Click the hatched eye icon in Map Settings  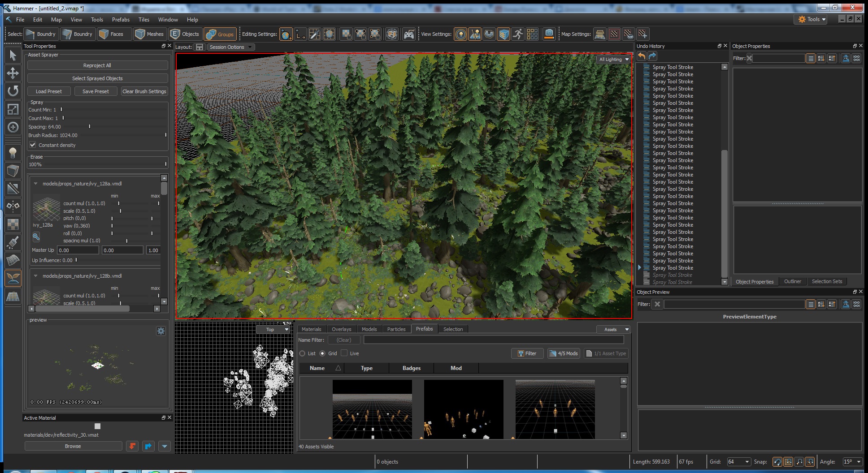point(629,34)
